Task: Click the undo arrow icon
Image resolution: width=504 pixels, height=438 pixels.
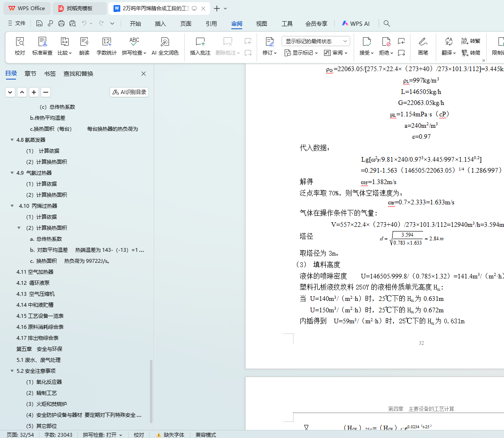Action: (x=84, y=23)
